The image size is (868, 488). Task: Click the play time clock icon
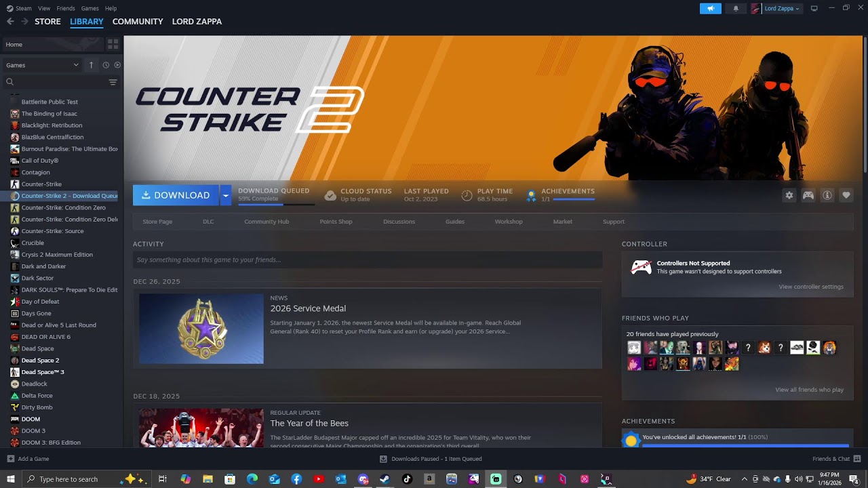pos(467,195)
